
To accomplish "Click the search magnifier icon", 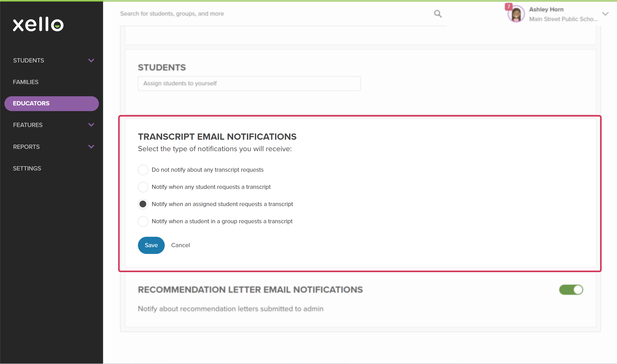I will click(438, 14).
